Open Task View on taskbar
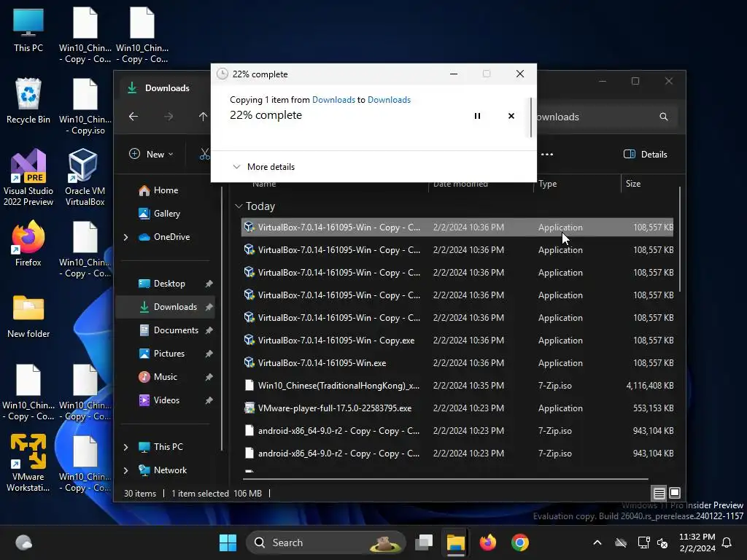This screenshot has height=560, width=747. [x=424, y=542]
